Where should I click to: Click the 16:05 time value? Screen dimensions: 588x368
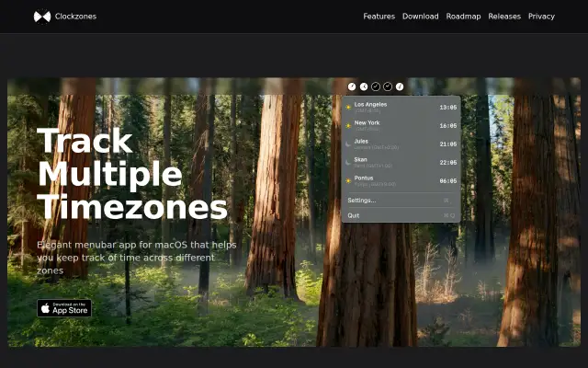(x=448, y=126)
